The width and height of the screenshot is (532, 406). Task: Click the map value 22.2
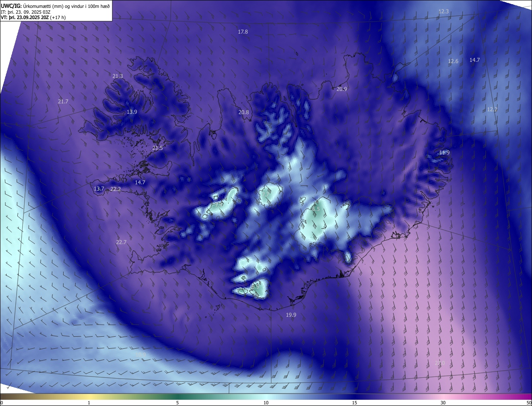pyautogui.click(x=116, y=189)
